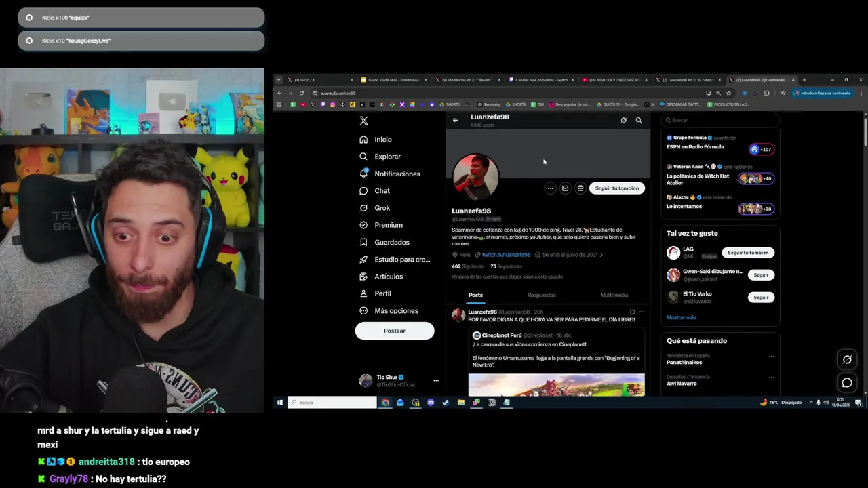Open options for Javi Navarro trend
The width and height of the screenshot is (868, 488).
tap(771, 378)
